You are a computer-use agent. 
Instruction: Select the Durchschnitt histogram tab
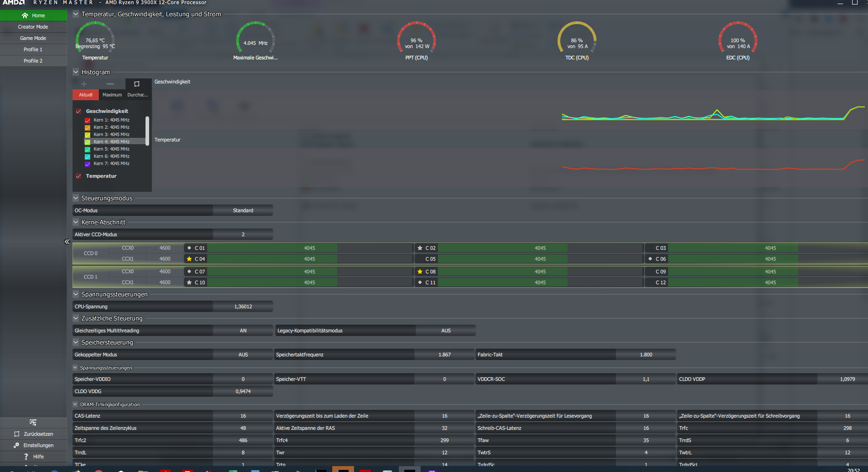coord(138,95)
